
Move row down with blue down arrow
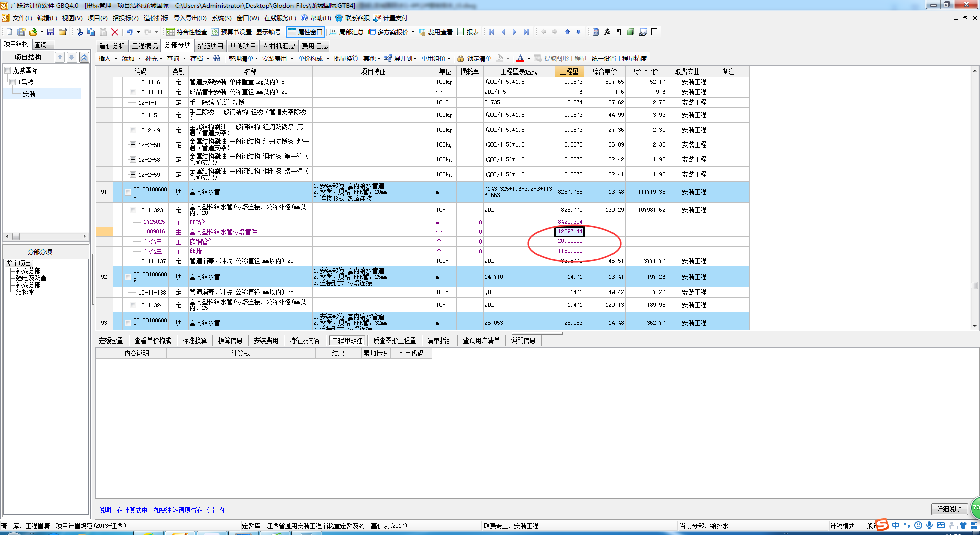point(578,32)
